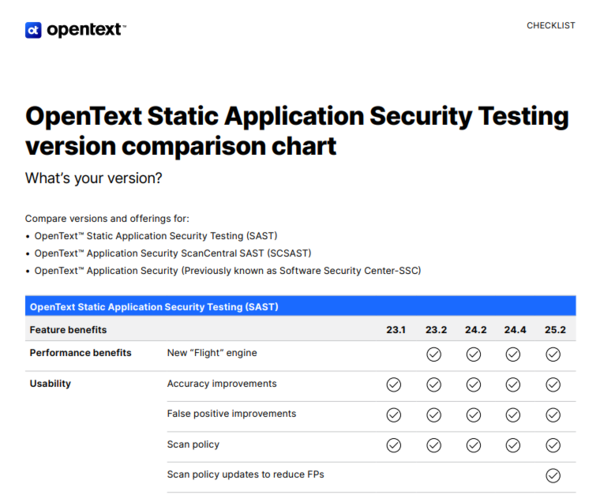Click the CHECKLIST label at top right
Viewport: 600px width, 495px height.
pyautogui.click(x=550, y=26)
